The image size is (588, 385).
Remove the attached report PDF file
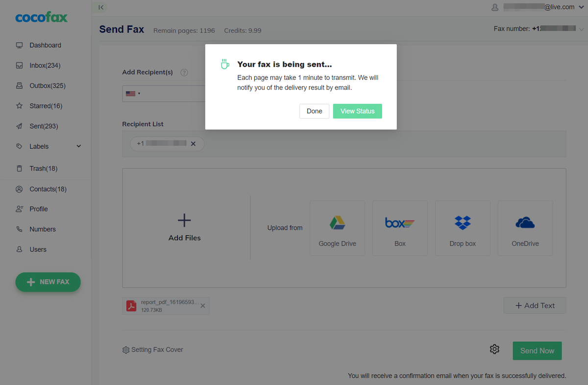[x=203, y=306]
